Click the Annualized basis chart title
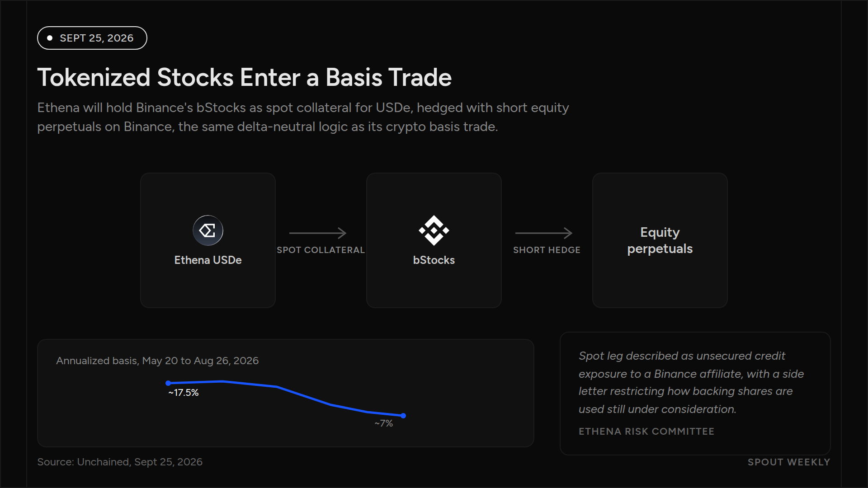 pyautogui.click(x=157, y=361)
